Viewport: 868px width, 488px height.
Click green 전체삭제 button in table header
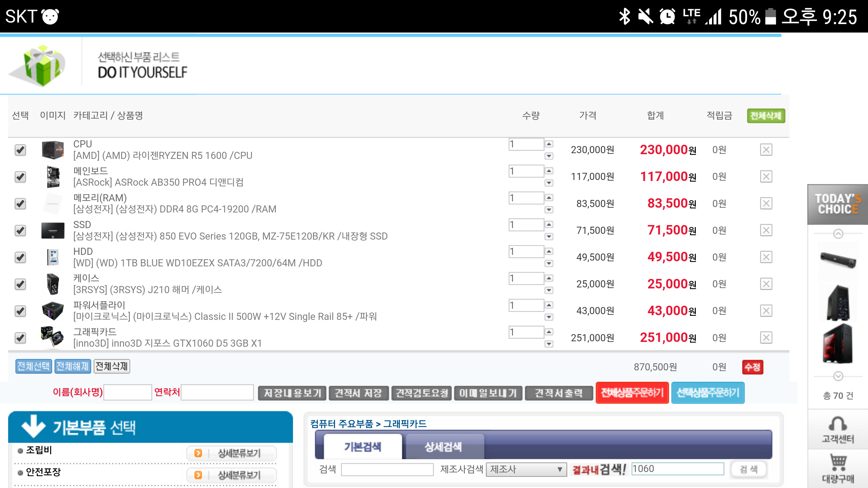point(766,116)
